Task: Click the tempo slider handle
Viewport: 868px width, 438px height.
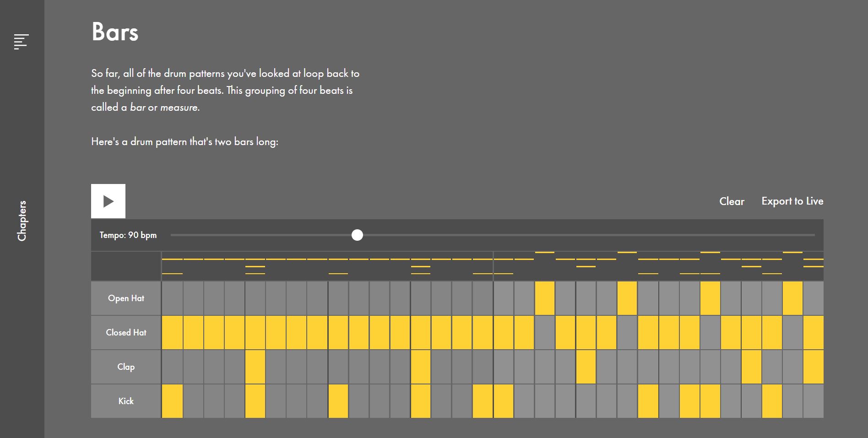Action: tap(357, 235)
